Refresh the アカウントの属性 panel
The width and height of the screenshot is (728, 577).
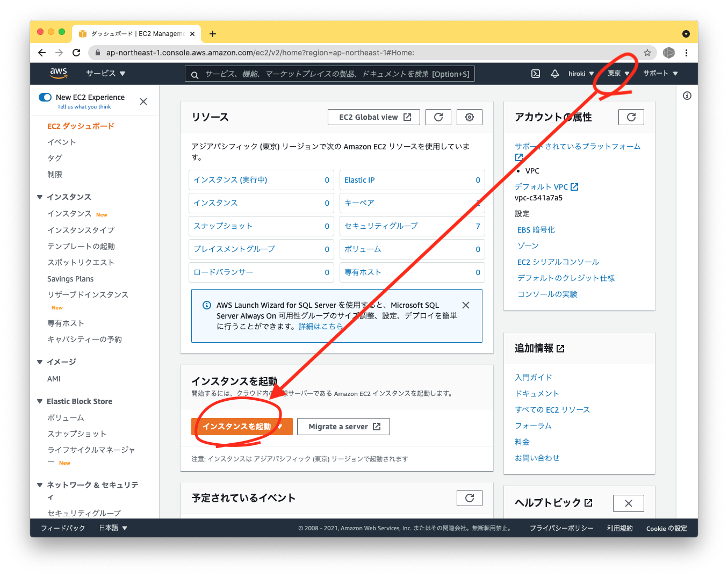click(x=631, y=117)
